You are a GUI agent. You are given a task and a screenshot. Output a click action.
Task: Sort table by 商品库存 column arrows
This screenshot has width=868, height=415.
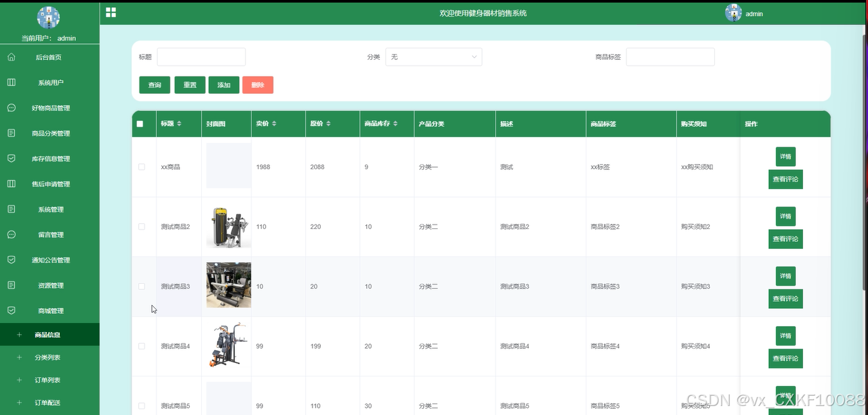[x=395, y=124]
